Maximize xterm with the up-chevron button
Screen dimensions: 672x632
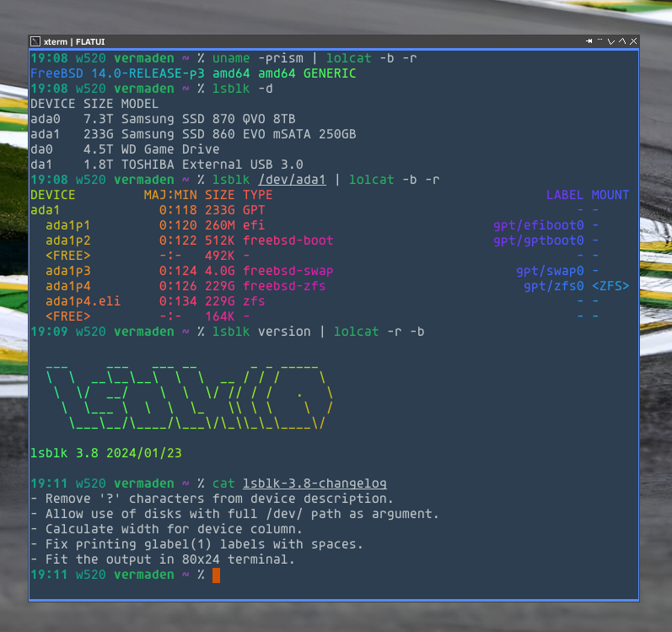[x=622, y=41]
